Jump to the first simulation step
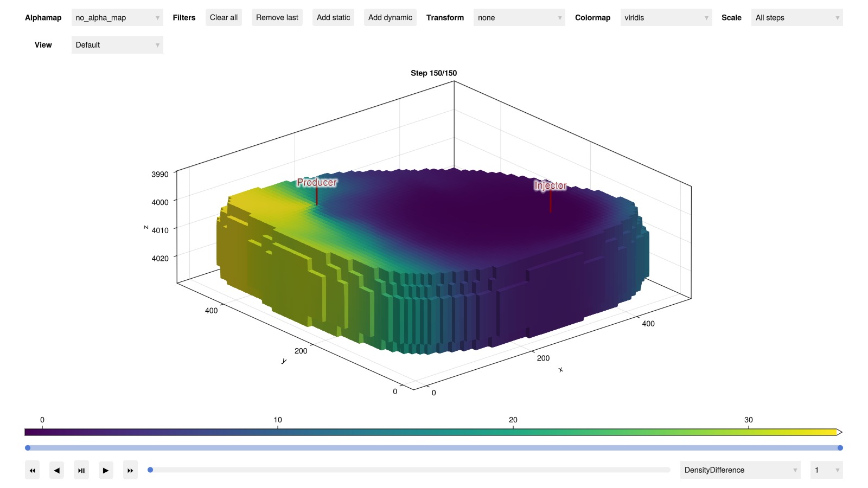Screen dimensions: 868x488 (32, 470)
